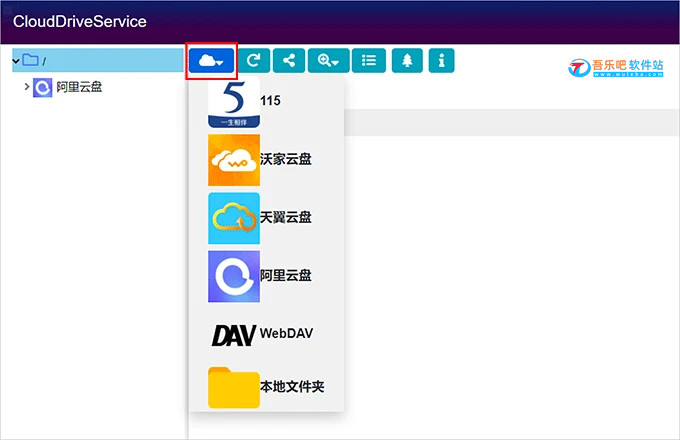Select the 115 cloud drive icon
The width and height of the screenshot is (680, 440).
pos(234,102)
